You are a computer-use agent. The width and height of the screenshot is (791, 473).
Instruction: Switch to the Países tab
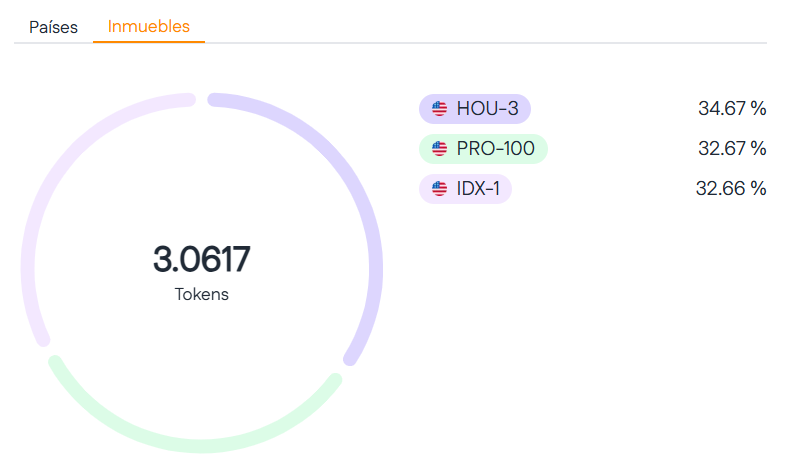54,27
